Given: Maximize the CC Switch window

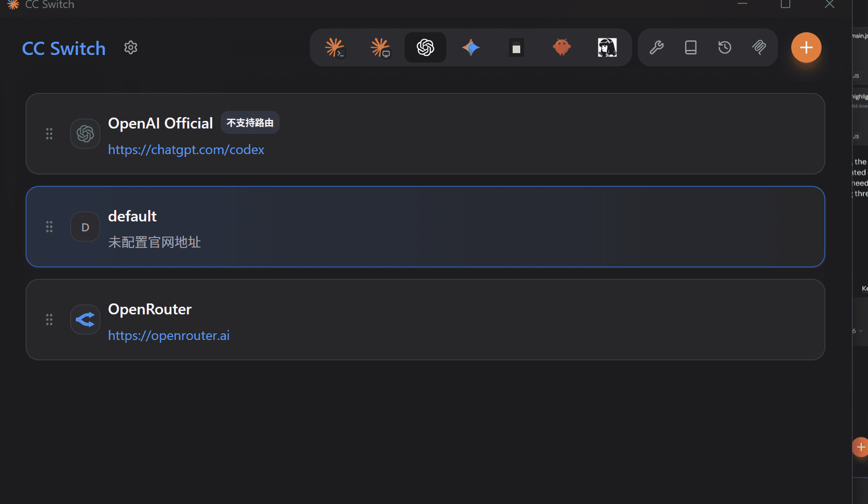Looking at the screenshot, I should [x=786, y=4].
